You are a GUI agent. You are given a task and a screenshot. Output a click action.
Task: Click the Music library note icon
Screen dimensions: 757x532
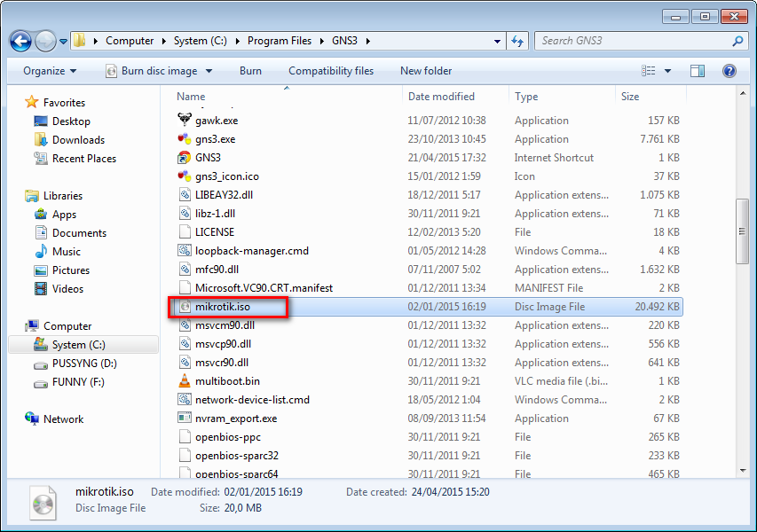(41, 251)
